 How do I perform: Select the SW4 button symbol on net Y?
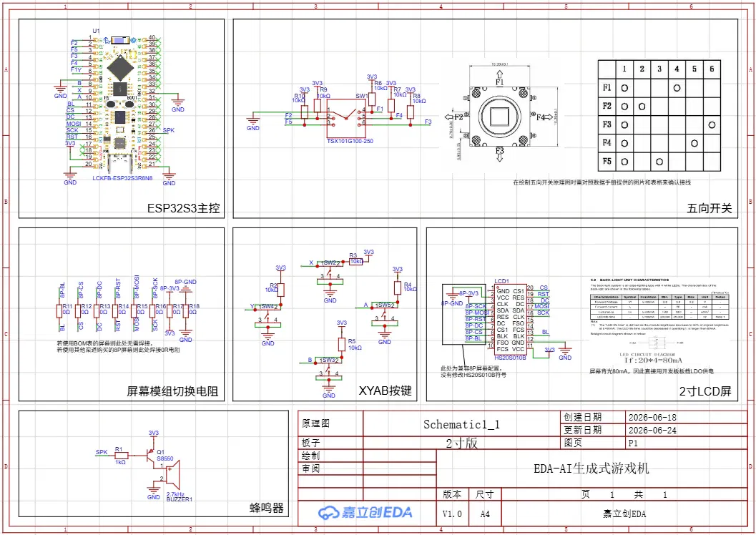coord(268,317)
